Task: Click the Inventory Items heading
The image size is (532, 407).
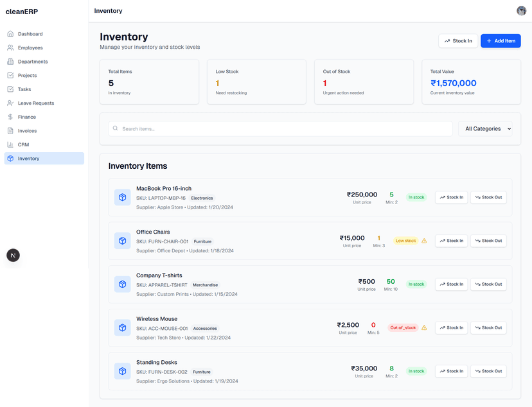Action: [x=137, y=166]
